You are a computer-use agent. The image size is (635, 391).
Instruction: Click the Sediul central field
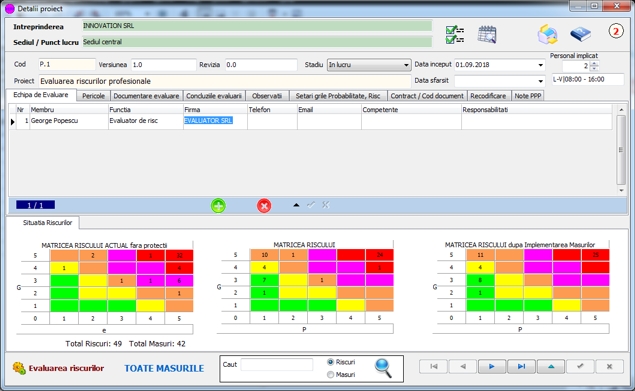(x=257, y=42)
